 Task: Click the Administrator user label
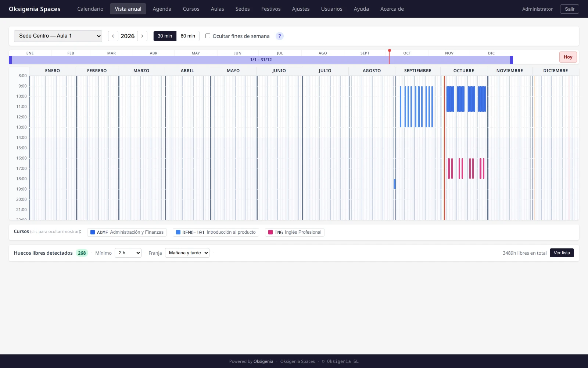click(537, 9)
